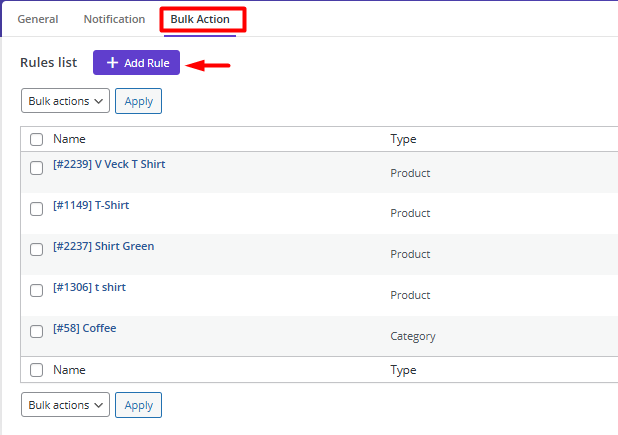This screenshot has height=435, width=618.
Task: Click the Add Rule button
Action: click(x=136, y=63)
